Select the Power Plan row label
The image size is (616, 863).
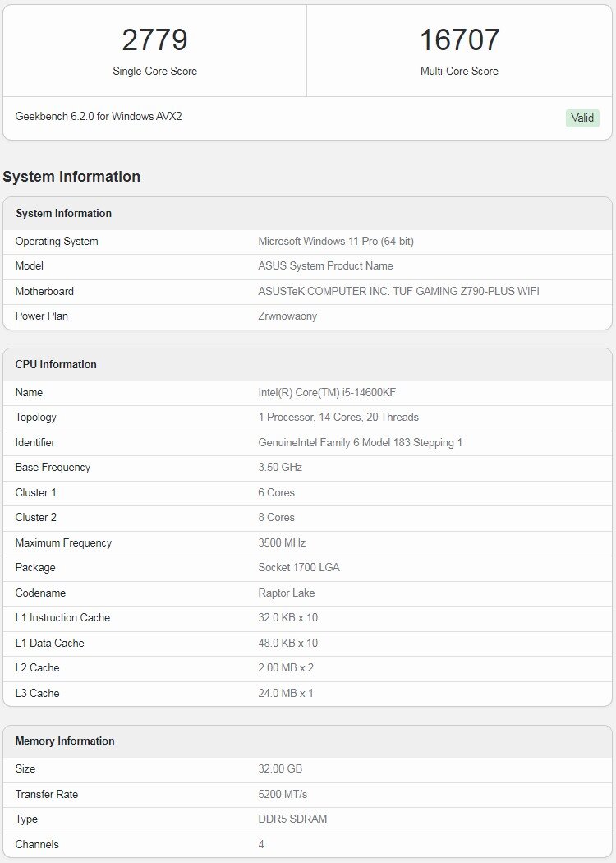(42, 316)
